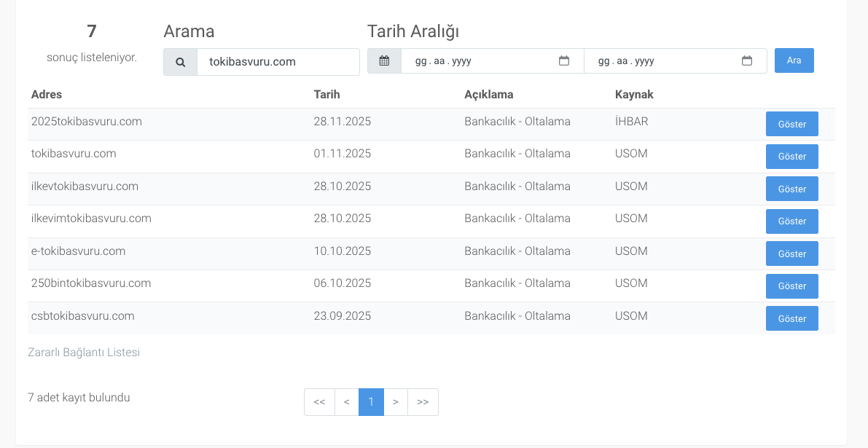Click the end date field
The image size is (868, 448).
click(x=676, y=61)
